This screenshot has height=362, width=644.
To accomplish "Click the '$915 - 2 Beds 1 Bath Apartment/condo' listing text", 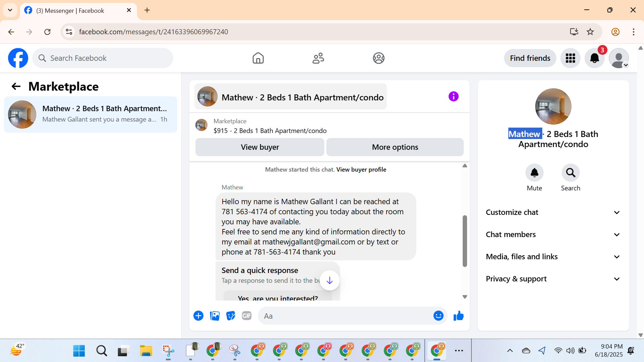I will coord(270,131).
